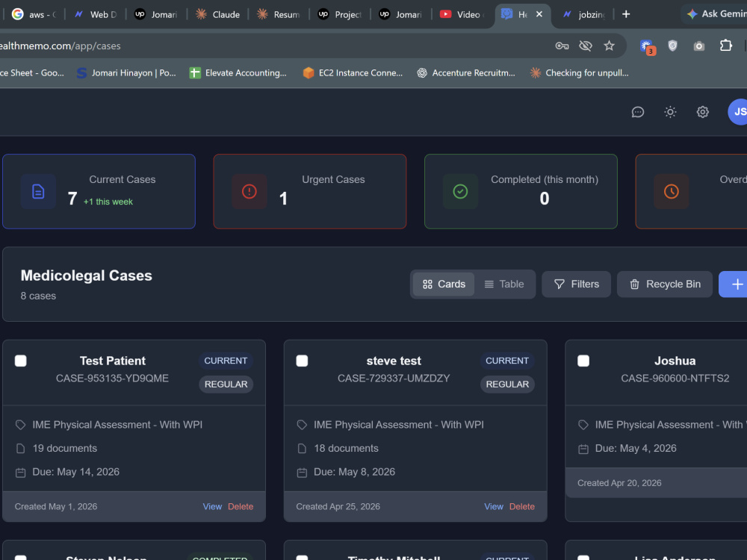Click 18 documents on steve test card
Image resolution: width=747 pixels, height=560 pixels.
click(x=346, y=449)
